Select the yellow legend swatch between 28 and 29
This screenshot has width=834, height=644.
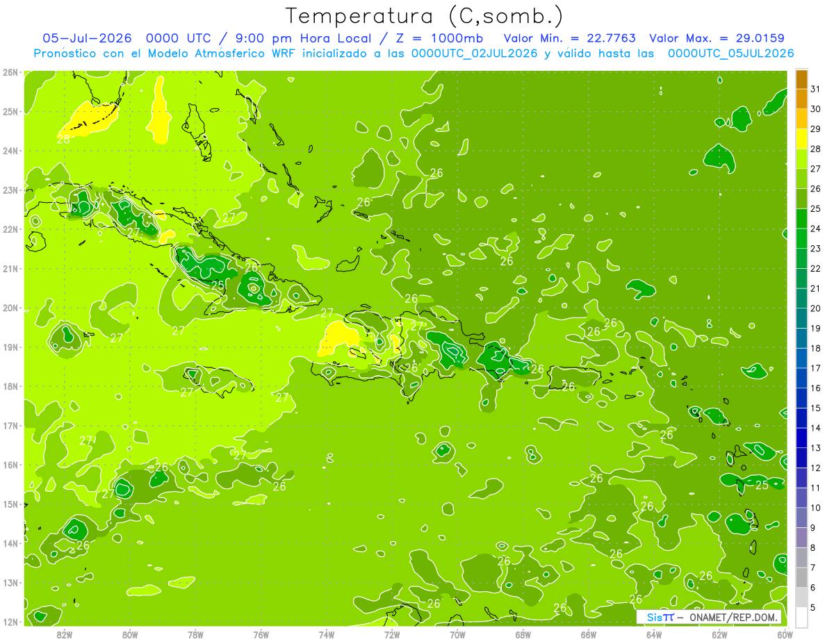[802, 139]
